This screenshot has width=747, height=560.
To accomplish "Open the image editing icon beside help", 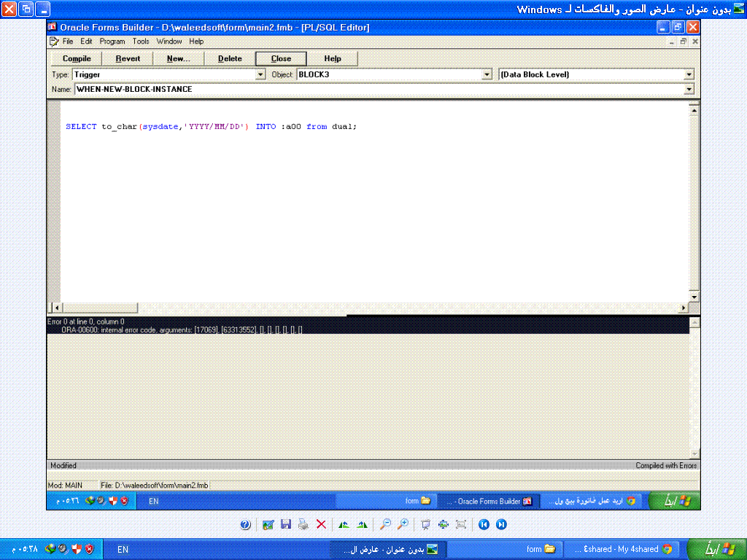I will point(268,524).
